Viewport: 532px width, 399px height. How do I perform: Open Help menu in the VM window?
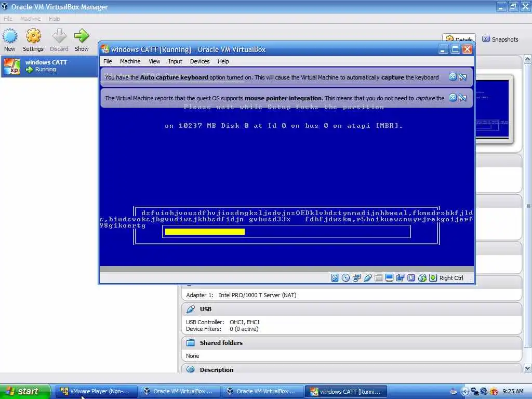pyautogui.click(x=223, y=61)
